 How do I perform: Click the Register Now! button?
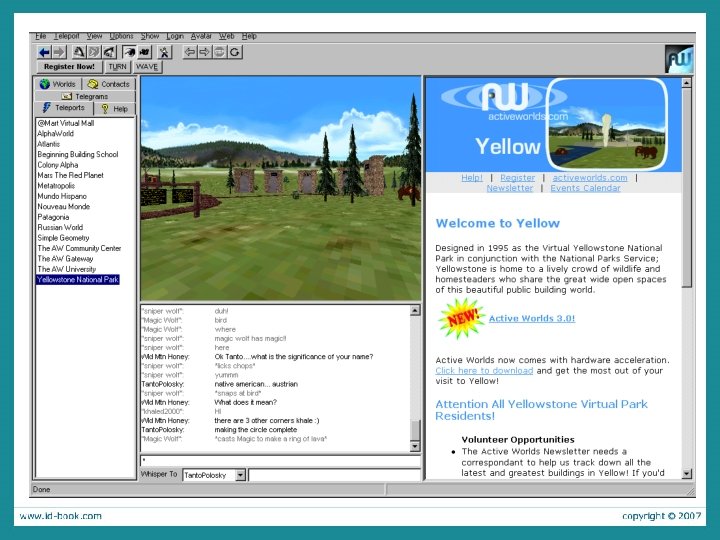coord(69,67)
